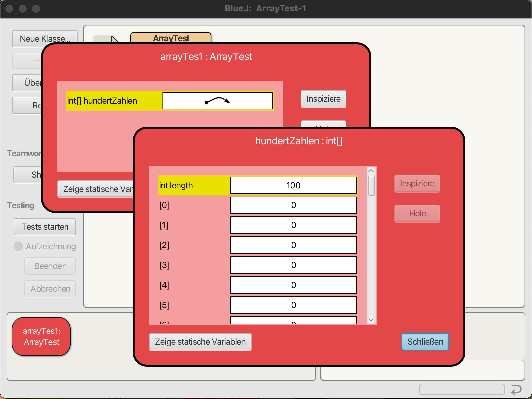
Task: Click the return arrow icon at bottom right
Action: point(516,389)
